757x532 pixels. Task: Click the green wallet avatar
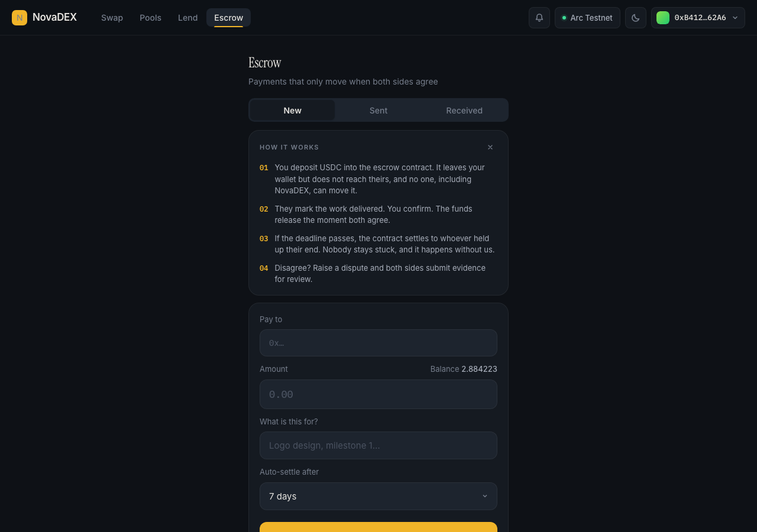[x=663, y=18]
